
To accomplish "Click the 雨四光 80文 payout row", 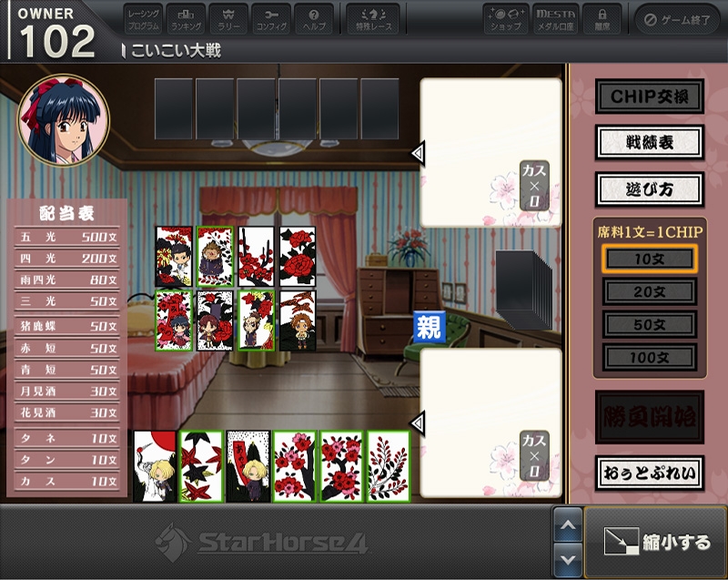I will tap(67, 280).
